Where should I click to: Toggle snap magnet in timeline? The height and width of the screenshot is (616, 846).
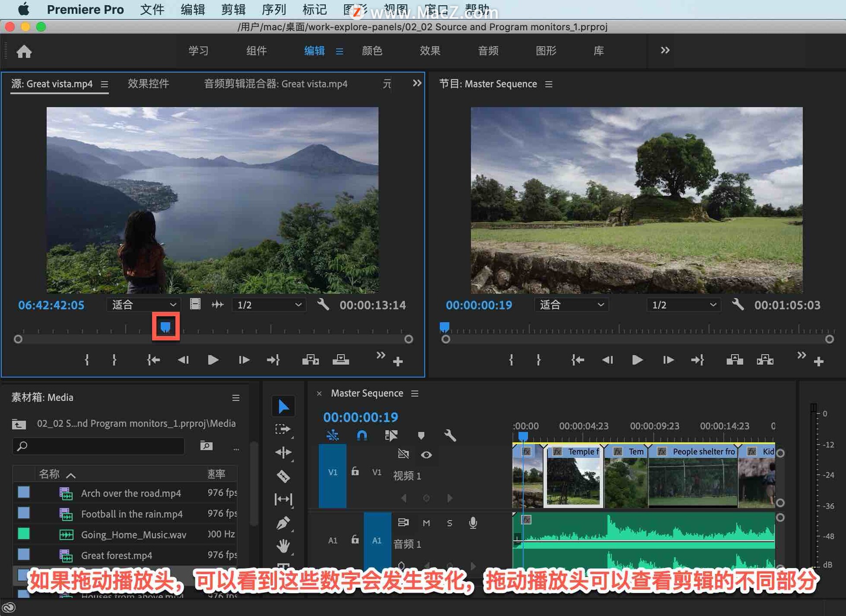coord(361,436)
